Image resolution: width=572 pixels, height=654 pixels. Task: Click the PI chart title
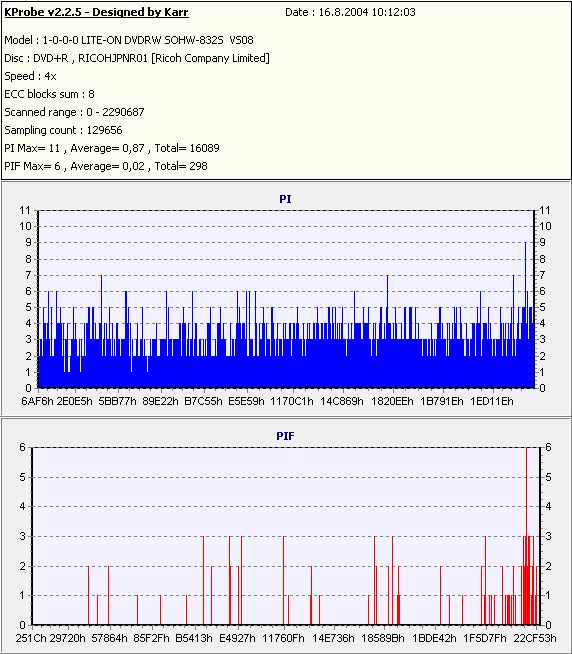[285, 199]
